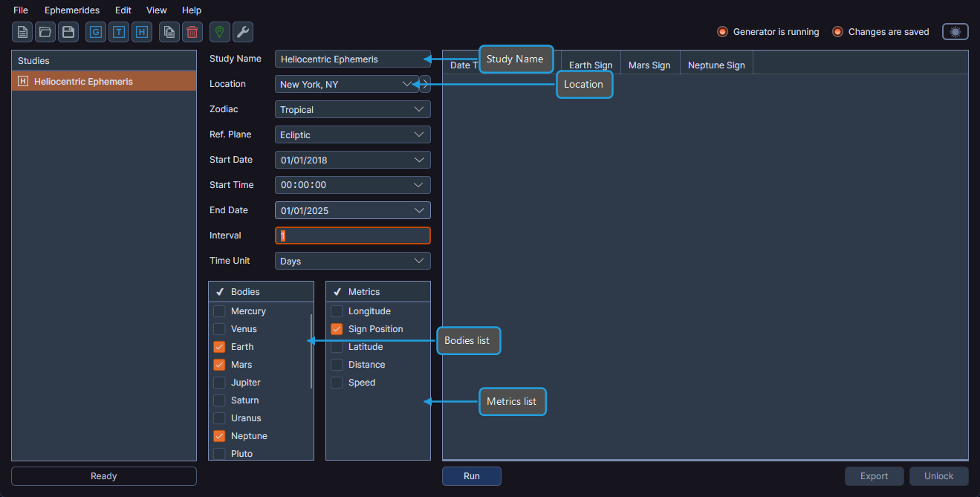Create a Topocentric study with the T icon
Viewport: 980px width, 497px height.
coord(118,32)
